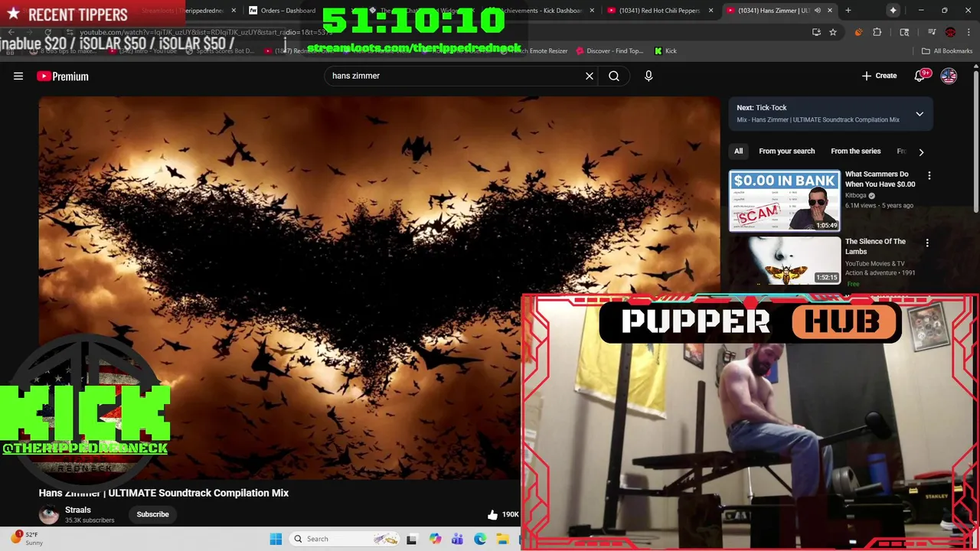Open Microsoft Edge from the taskbar

(x=480, y=539)
